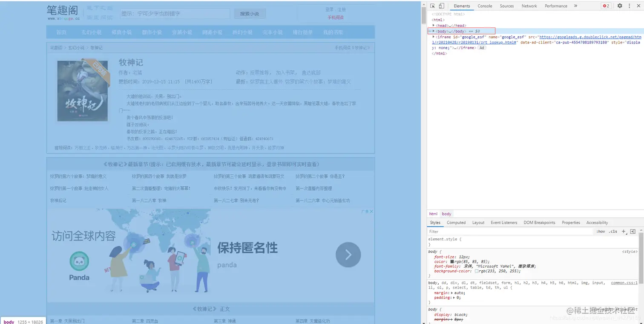
Task: Open the common.css:1 stylesheet link
Action: [624, 282]
